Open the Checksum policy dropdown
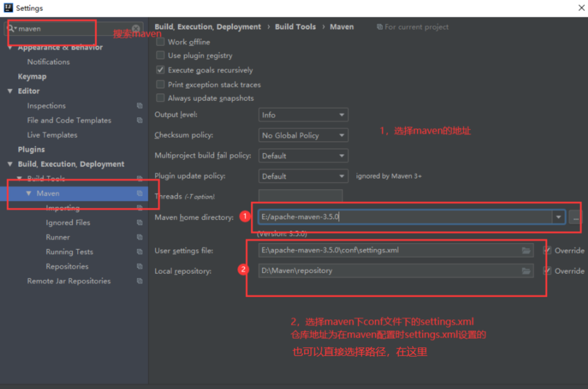 [303, 135]
